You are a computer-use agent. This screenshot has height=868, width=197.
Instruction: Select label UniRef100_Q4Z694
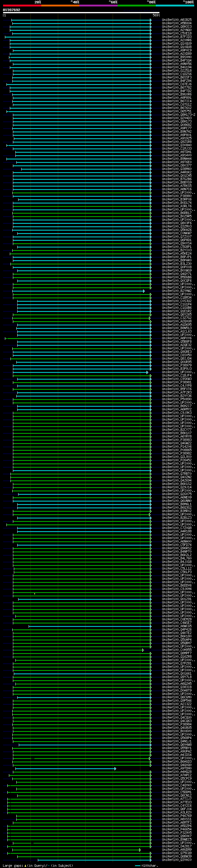click(x=177, y=481)
